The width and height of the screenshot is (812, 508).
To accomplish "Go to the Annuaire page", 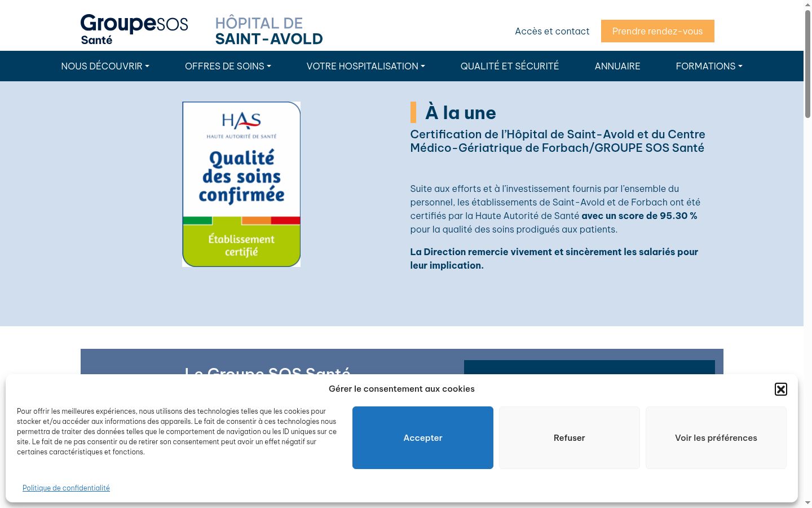I will pyautogui.click(x=617, y=66).
